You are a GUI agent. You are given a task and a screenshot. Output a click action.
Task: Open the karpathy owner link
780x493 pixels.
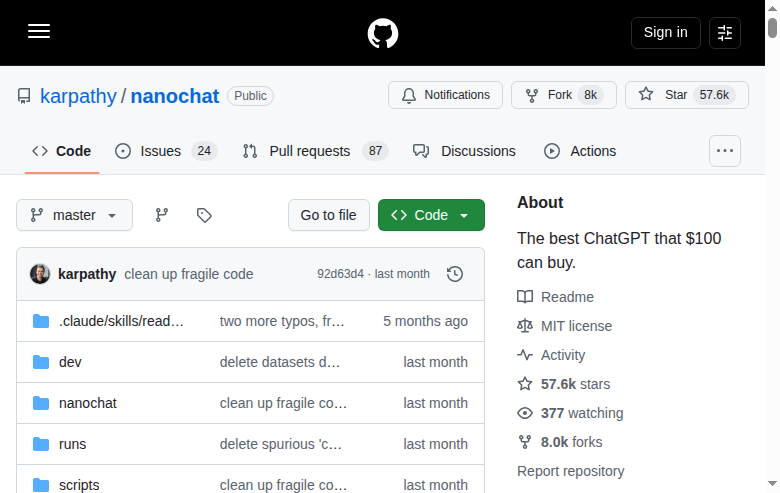coord(78,96)
